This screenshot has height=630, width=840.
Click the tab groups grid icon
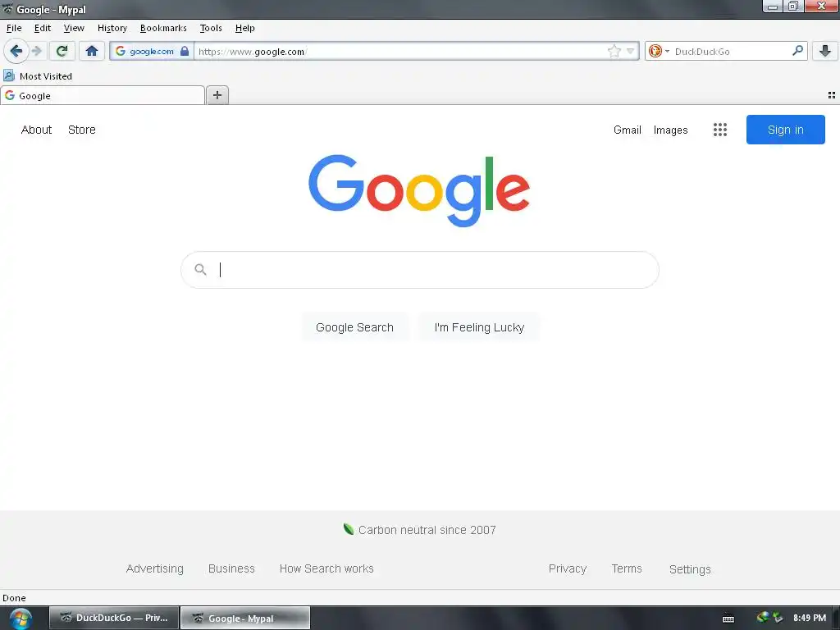click(x=832, y=95)
